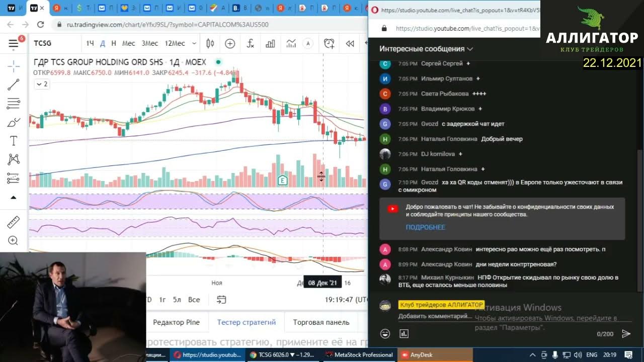Select the 3Мес timeframe

pyautogui.click(x=150, y=44)
